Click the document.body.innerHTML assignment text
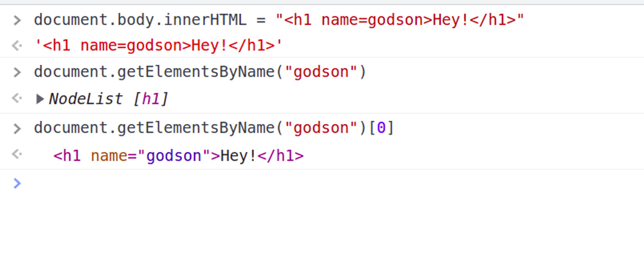This screenshot has height=264, width=644. click(140, 20)
